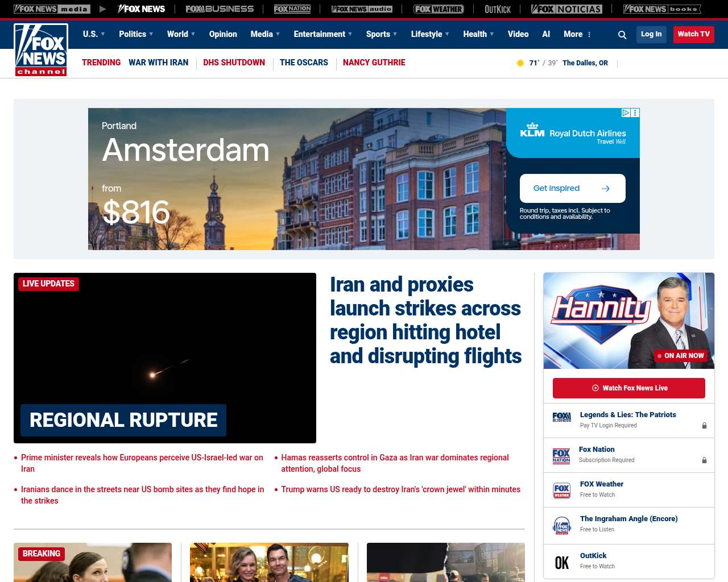Open Fox Noticias logo

pyautogui.click(x=566, y=9)
